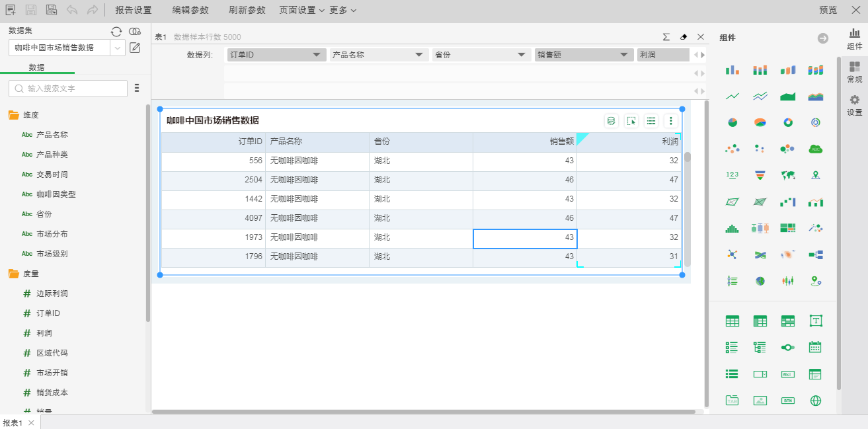Screen dimensions: 868x429
Task: Click the Sigma aggregate icon in binding panel
Action: tap(666, 37)
